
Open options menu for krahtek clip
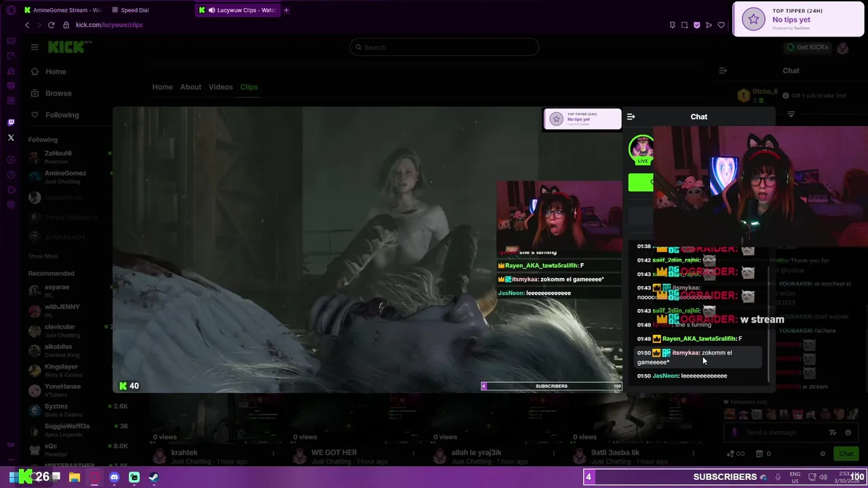[273, 453]
